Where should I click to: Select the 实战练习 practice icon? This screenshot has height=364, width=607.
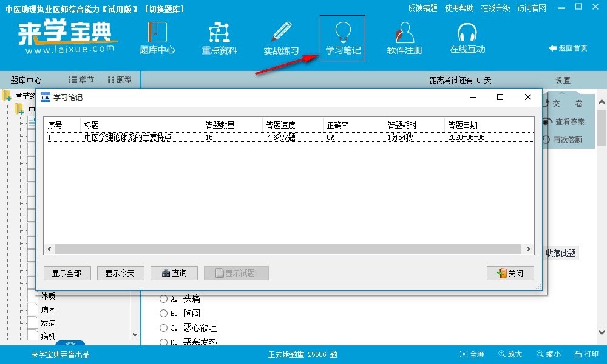pyautogui.click(x=280, y=38)
